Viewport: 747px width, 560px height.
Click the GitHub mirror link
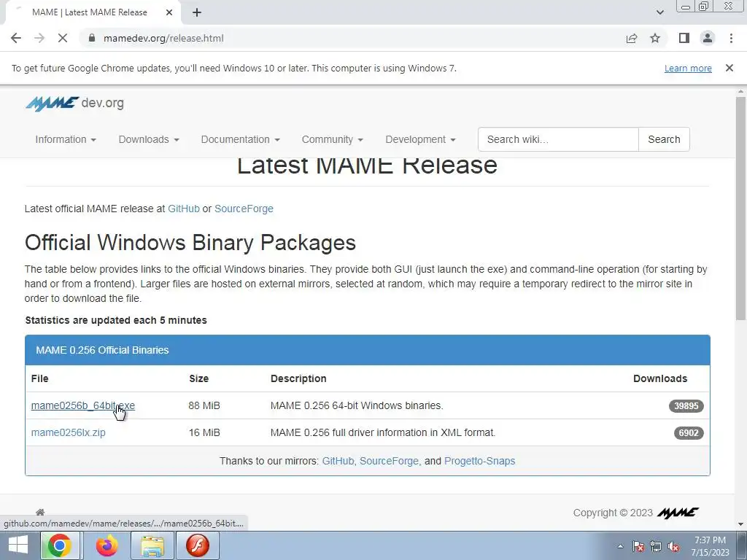click(x=338, y=461)
